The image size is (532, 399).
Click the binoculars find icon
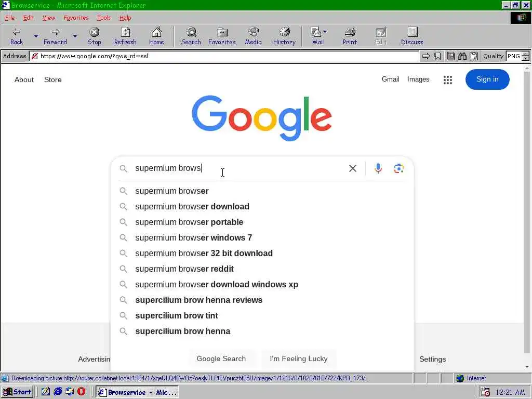pos(462,56)
